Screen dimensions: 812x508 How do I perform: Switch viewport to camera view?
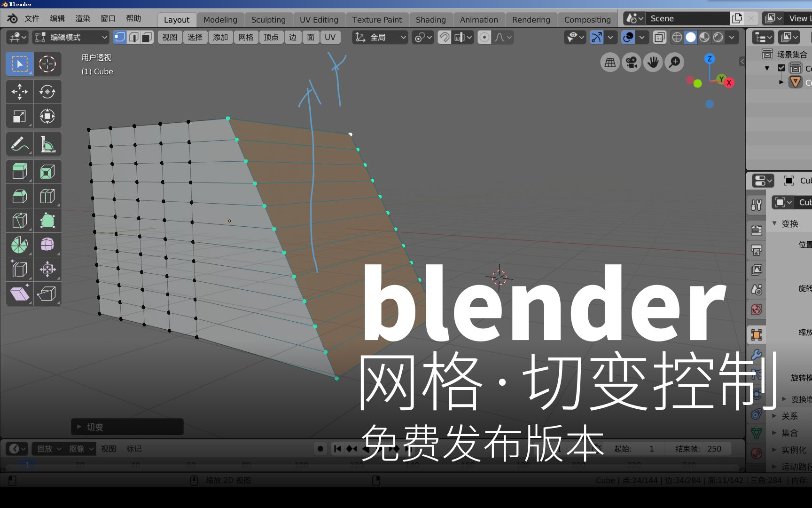632,62
